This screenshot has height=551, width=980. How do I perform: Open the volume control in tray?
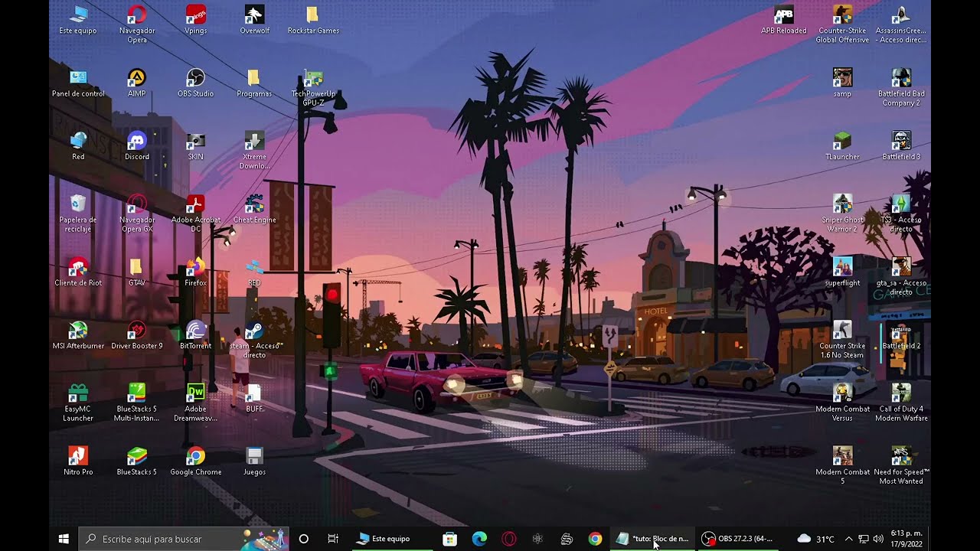(x=877, y=539)
